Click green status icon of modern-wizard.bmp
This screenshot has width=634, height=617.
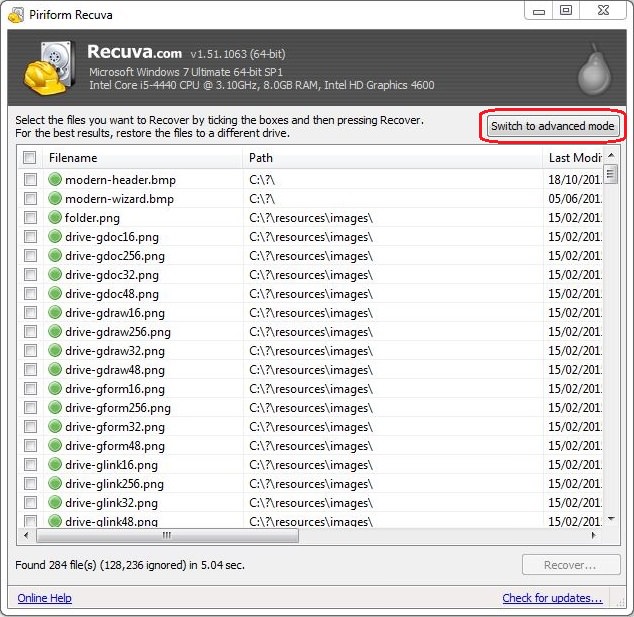pos(55,198)
